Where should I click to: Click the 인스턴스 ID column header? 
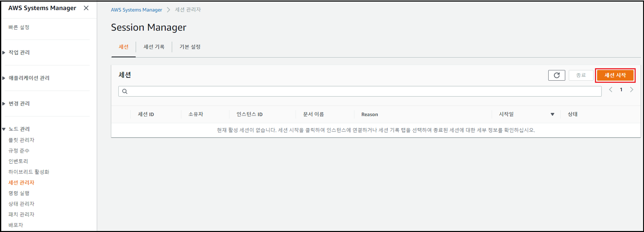point(250,114)
